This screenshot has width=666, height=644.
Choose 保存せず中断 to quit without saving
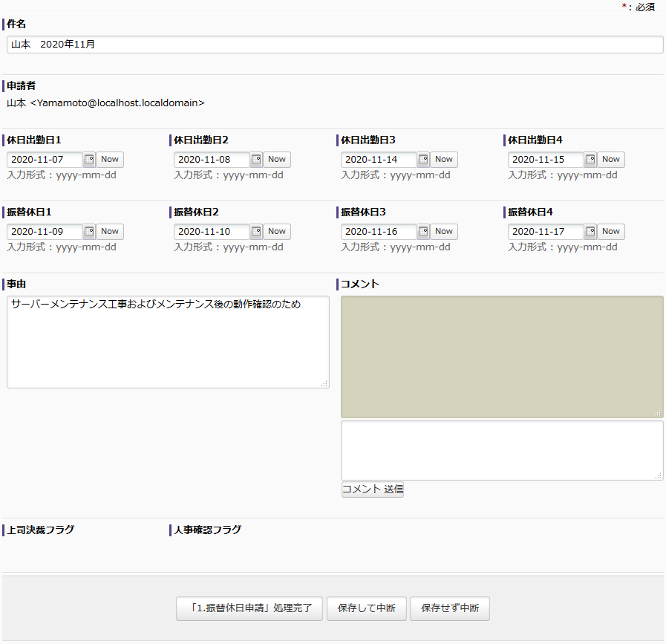[450, 608]
